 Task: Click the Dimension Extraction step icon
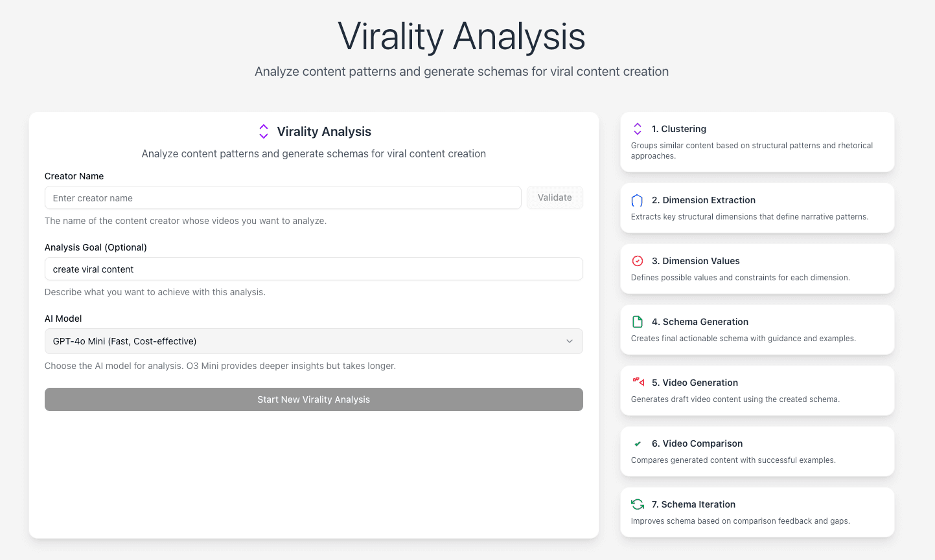(x=638, y=200)
